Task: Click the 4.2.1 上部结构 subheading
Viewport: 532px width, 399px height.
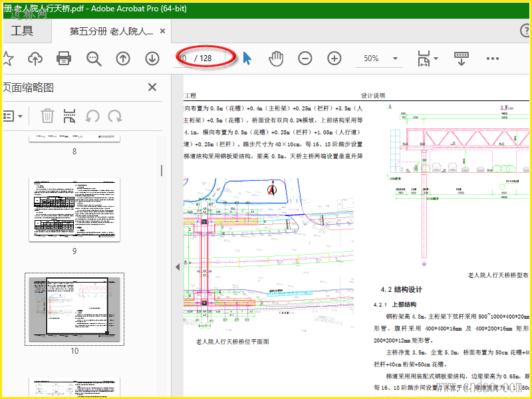Action: click(395, 305)
